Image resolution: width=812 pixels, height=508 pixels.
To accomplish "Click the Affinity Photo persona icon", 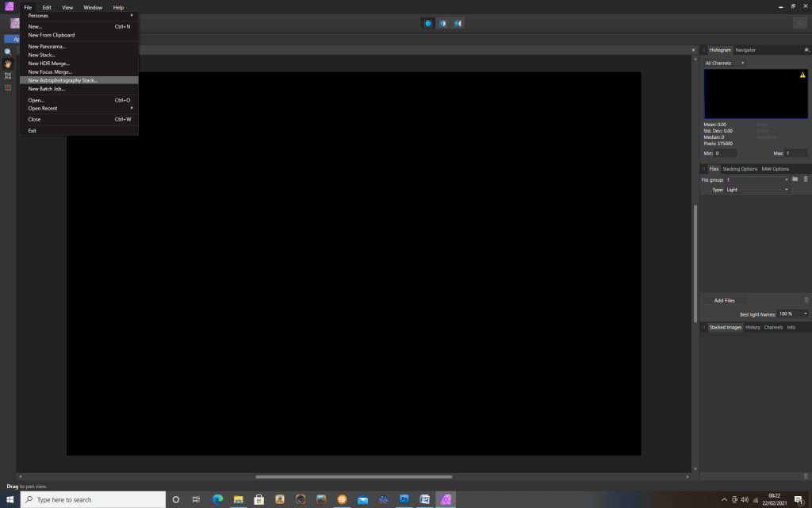I will pos(15,23).
